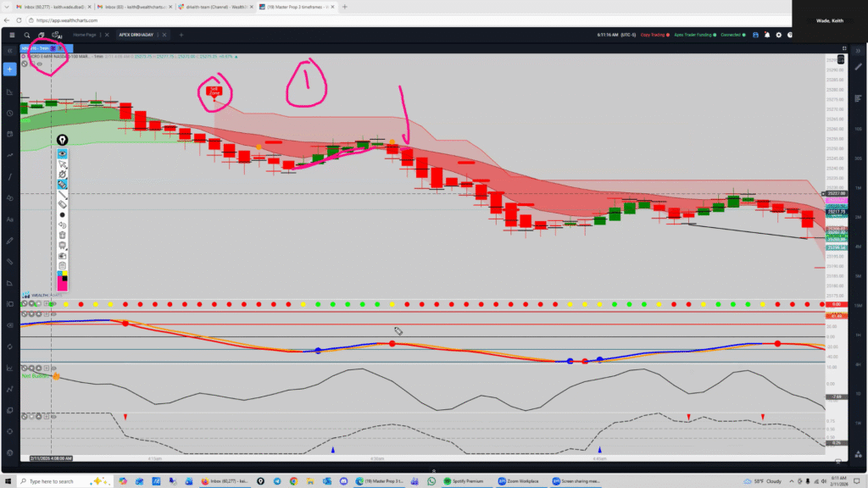Click the search magnifier icon
The height and width of the screenshot is (488, 868).
(x=25, y=35)
